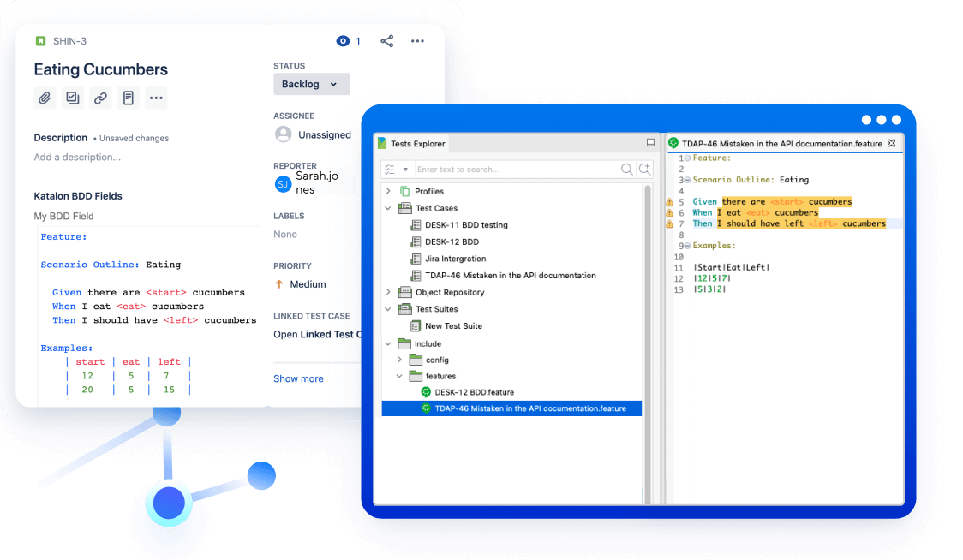Collapse the Feature fold toggle on line 1
The height and width of the screenshot is (560, 963).
tap(687, 158)
